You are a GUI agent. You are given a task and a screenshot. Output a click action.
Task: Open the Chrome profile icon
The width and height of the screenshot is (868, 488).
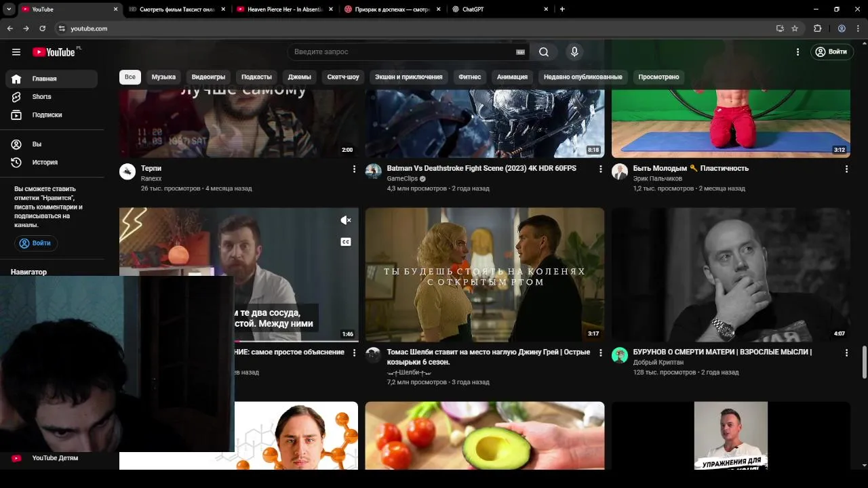coord(842,28)
